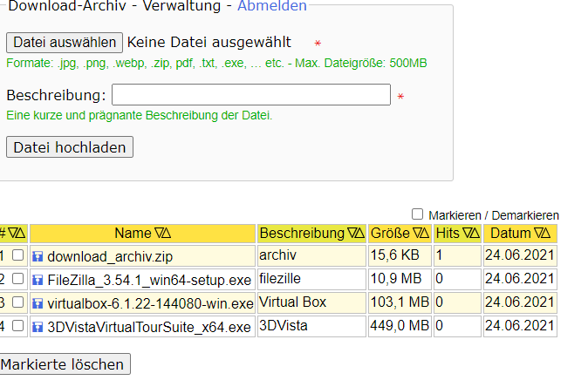
Task: Toggle the Markieren / Demarkieren checkbox
Action: pos(417,214)
